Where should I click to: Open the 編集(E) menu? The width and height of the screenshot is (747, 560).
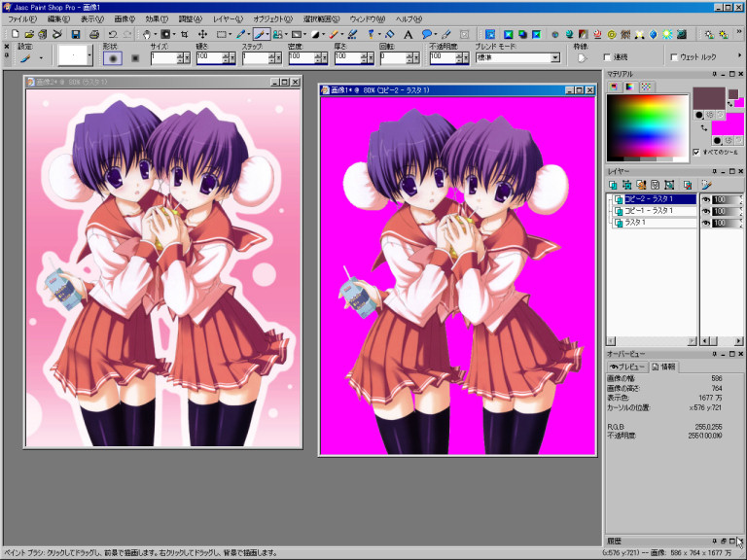coord(58,19)
